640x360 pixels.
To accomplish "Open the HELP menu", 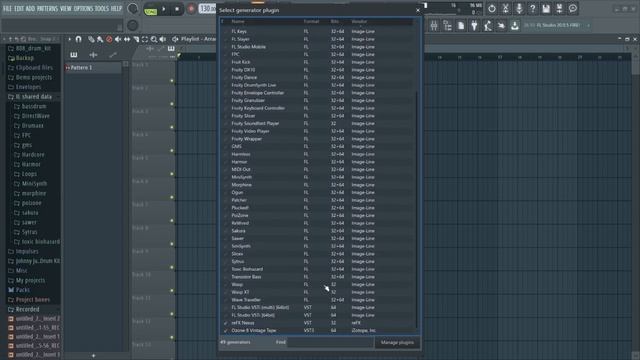I will tap(116, 9).
